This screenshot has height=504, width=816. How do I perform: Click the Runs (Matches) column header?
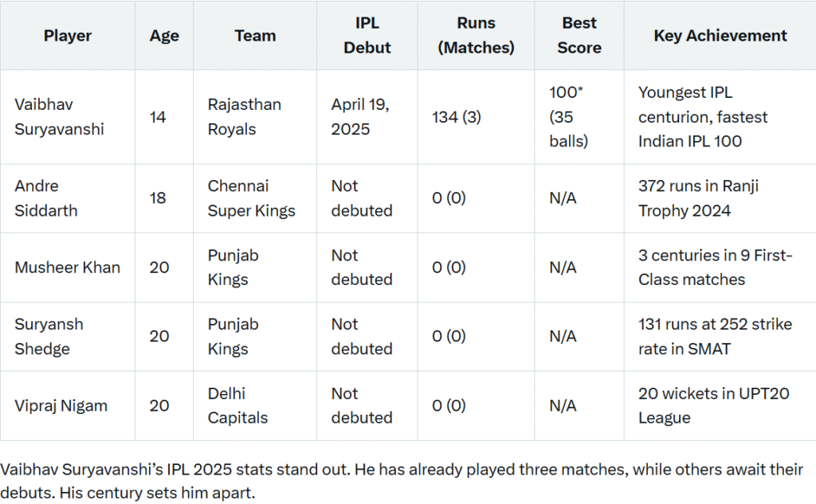click(477, 36)
